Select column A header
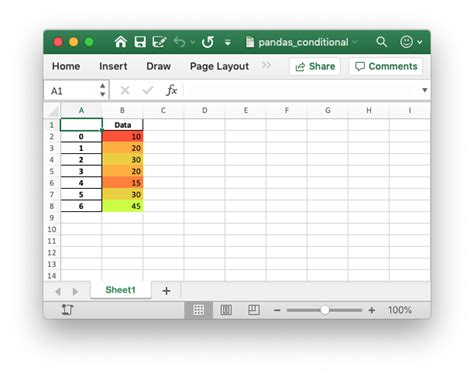Screen dimensions: 474x376 coord(81,110)
